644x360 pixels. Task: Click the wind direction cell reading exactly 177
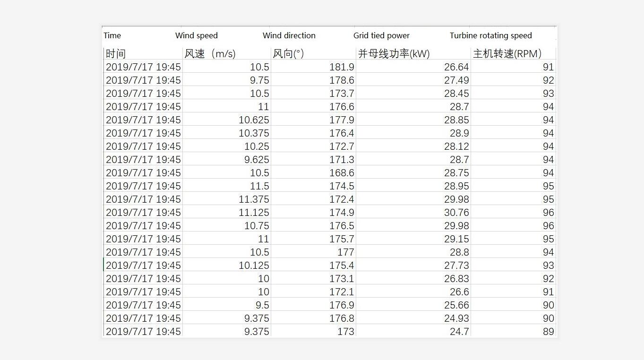point(313,252)
